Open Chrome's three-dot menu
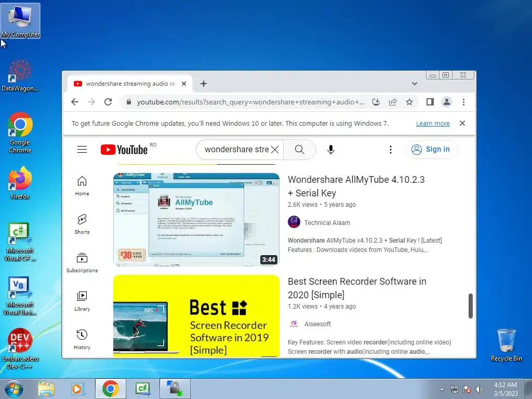 point(463,102)
